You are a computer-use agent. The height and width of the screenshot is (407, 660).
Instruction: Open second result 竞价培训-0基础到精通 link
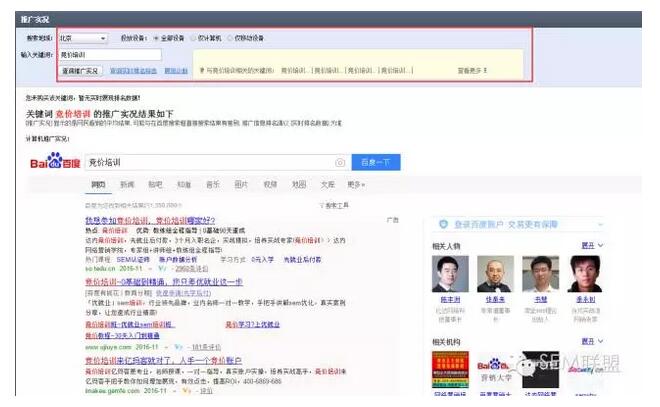[164, 282]
